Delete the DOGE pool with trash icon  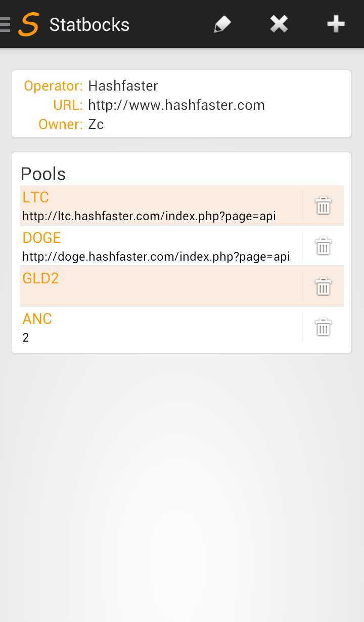tap(323, 246)
